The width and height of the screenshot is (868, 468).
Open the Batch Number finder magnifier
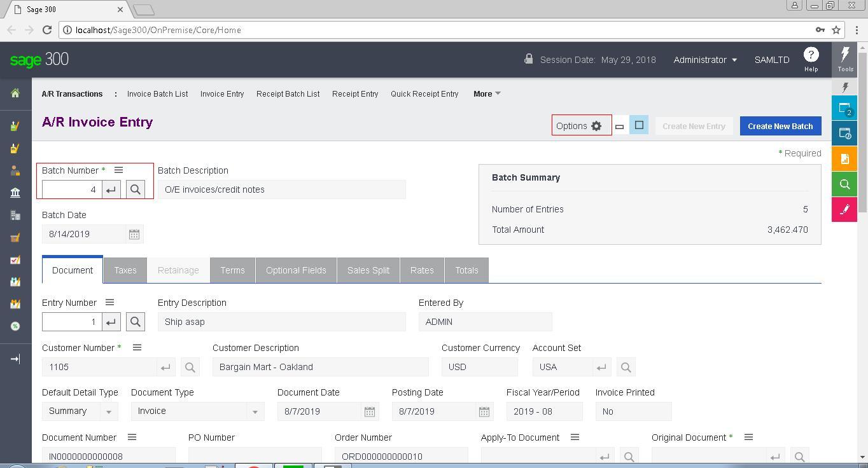pyautogui.click(x=136, y=189)
